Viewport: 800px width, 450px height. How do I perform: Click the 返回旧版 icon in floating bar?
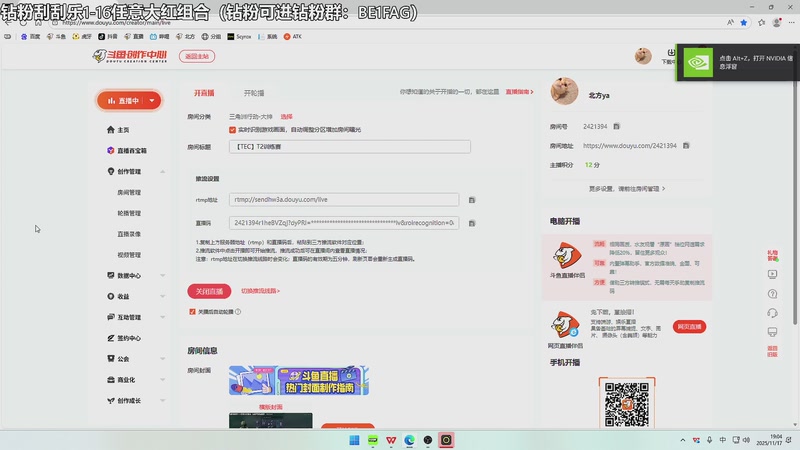click(x=772, y=351)
